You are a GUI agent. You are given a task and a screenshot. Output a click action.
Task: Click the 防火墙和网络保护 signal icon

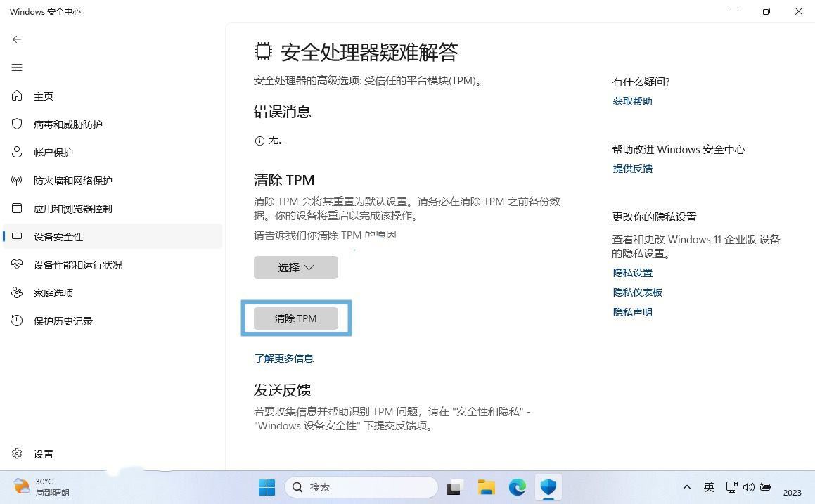[x=18, y=181]
